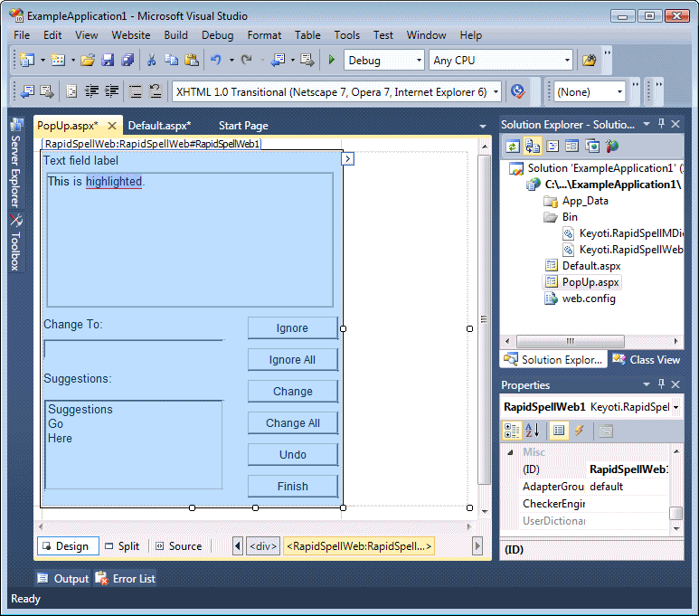This screenshot has height=616, width=699.
Task: Click ASP.NET Configuration globe icon
Action: [x=612, y=147]
